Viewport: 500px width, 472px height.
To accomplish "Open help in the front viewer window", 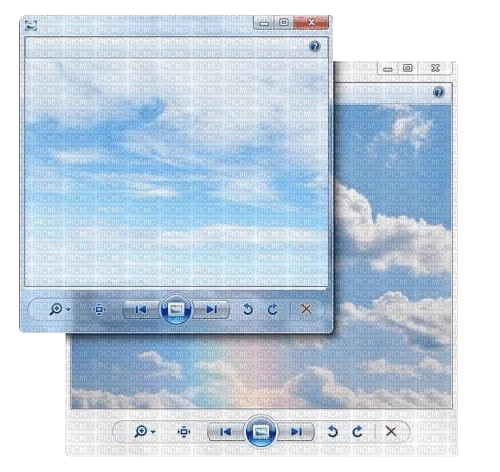I will (x=315, y=46).
